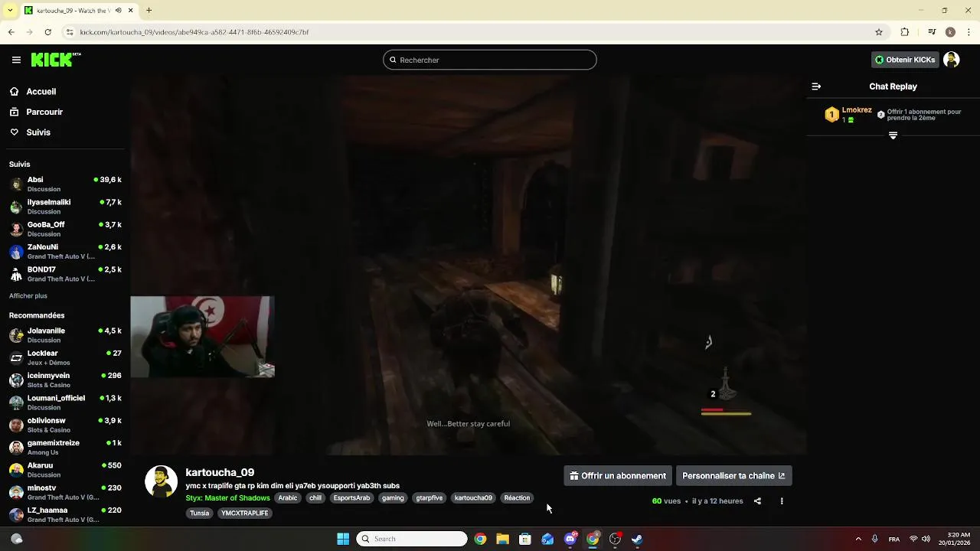This screenshot has height=551, width=980.
Task: Click the kartoucha09 tag
Action: (473, 498)
